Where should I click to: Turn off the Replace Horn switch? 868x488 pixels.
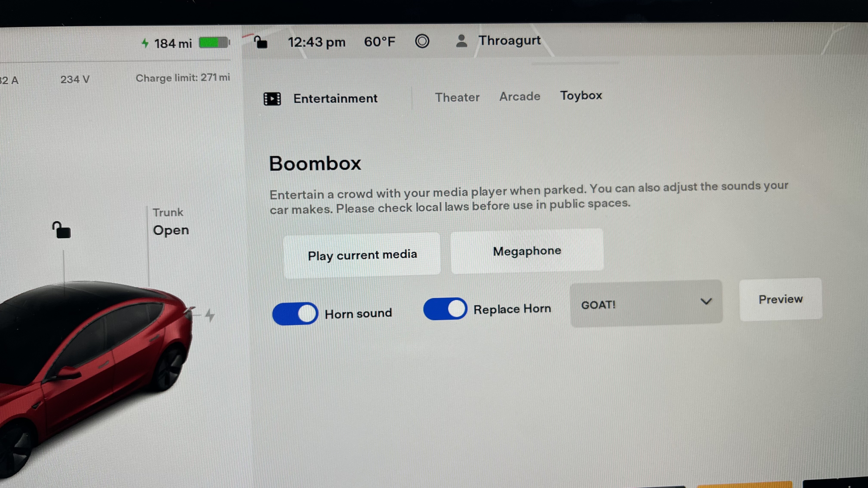(445, 309)
